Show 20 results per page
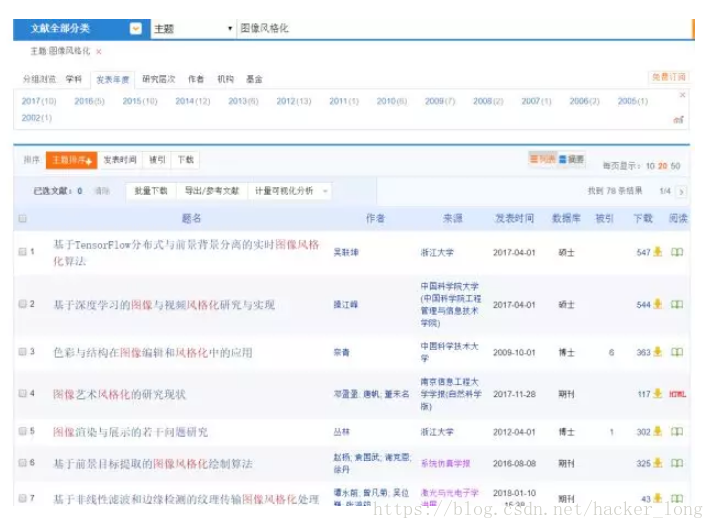The width and height of the screenshot is (714, 529). click(x=663, y=166)
